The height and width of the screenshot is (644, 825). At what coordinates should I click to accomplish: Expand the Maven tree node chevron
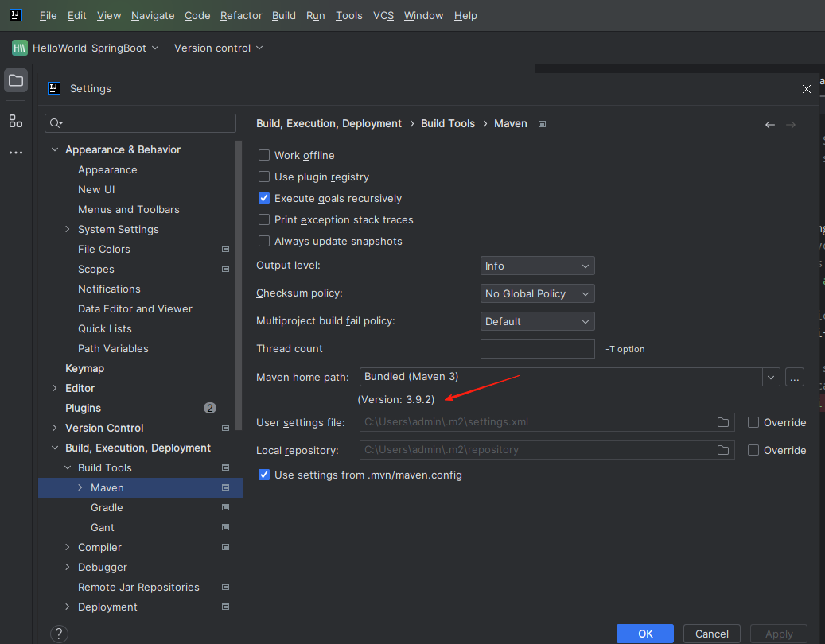[x=80, y=487]
